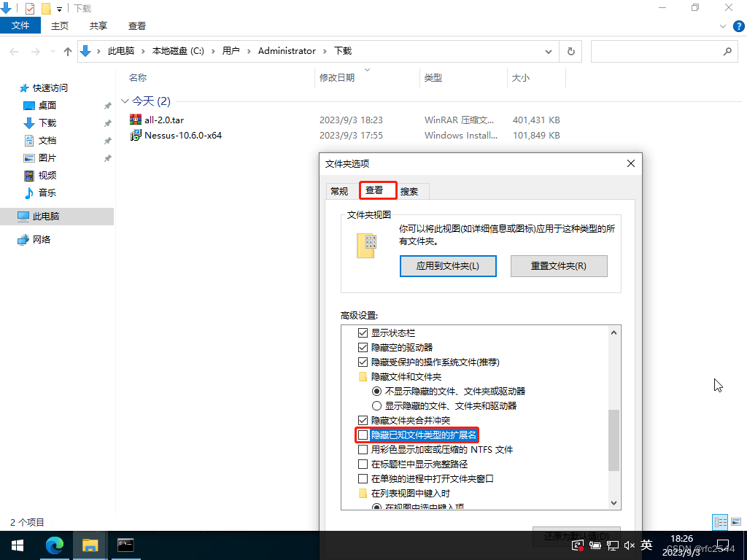Click 此电脑 in the address bar
This screenshot has width=747, height=560.
tap(121, 51)
